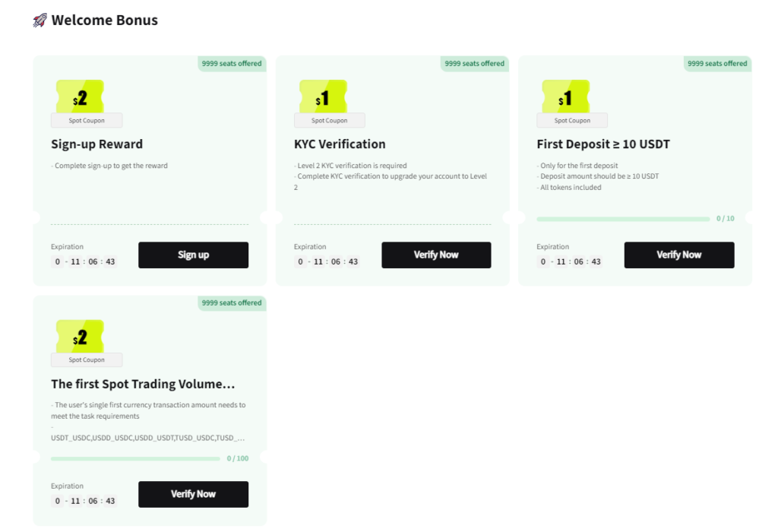Click the $2 coupon icon for Sign-up Reward
Screen dimensions: 778x532
point(80,97)
